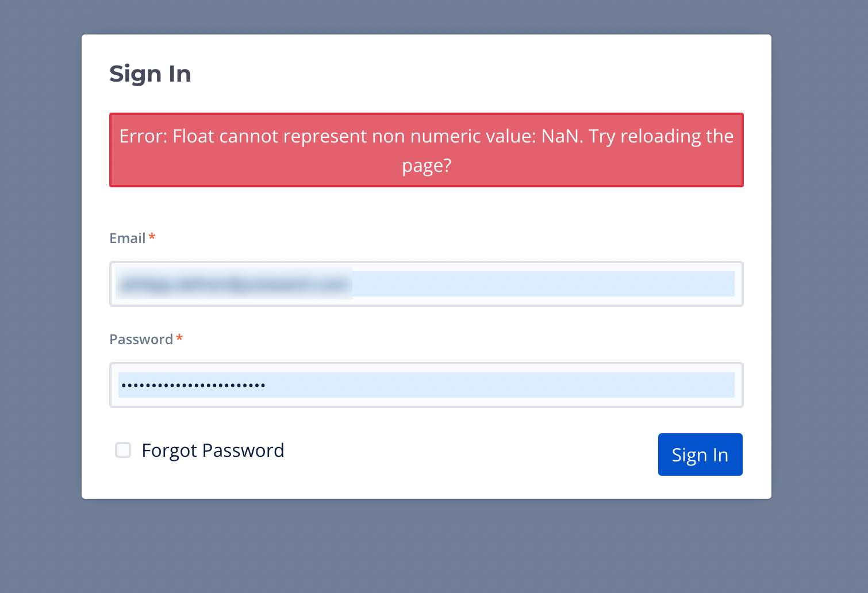
Task: Click the Sign In heading
Action: (150, 74)
